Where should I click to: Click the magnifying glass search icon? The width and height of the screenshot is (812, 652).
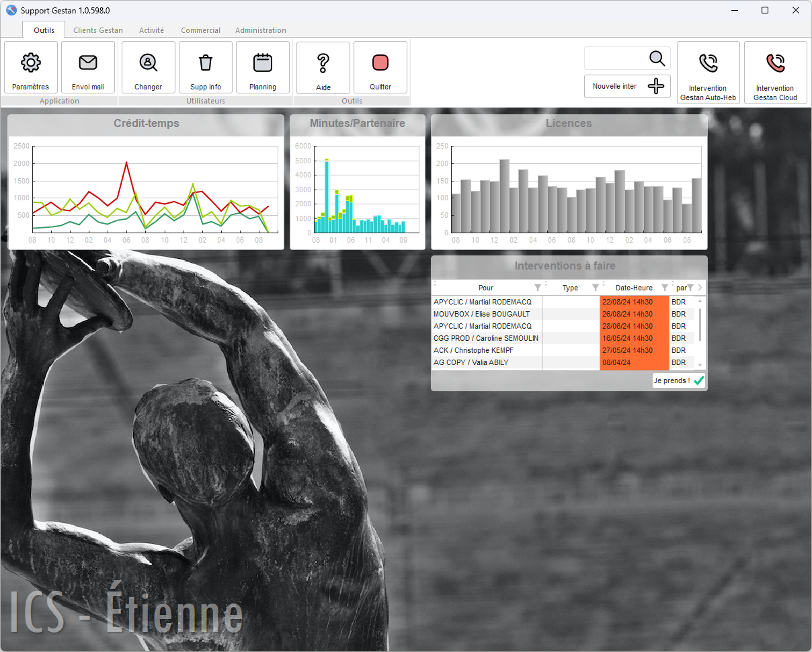pos(657,58)
